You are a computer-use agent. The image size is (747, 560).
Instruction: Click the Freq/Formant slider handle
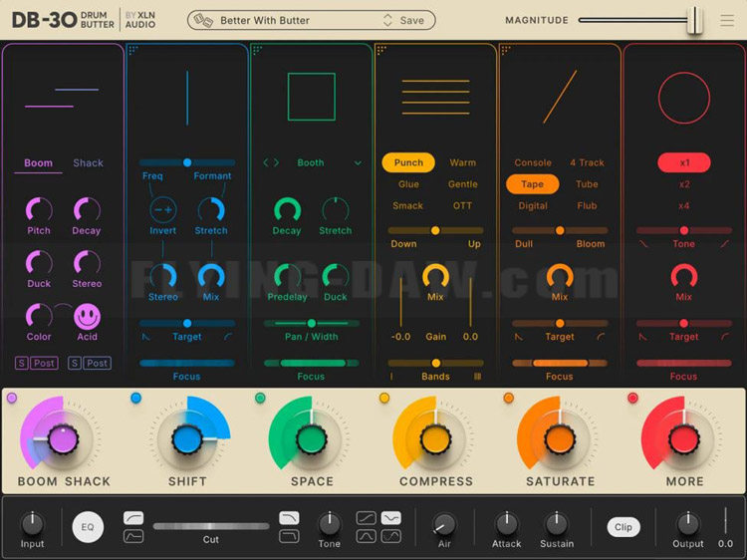tap(187, 162)
